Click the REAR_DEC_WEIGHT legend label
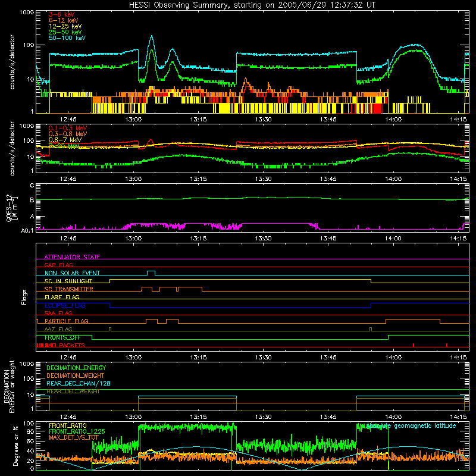The image size is (476, 476). coord(73,392)
